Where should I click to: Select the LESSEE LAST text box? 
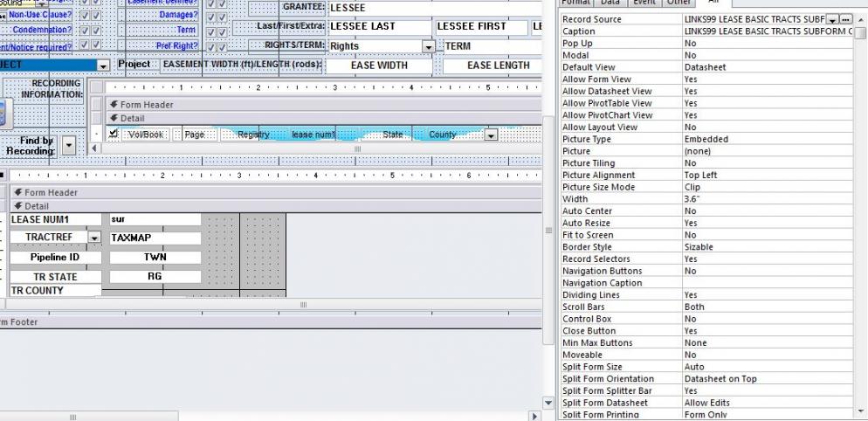click(x=380, y=27)
